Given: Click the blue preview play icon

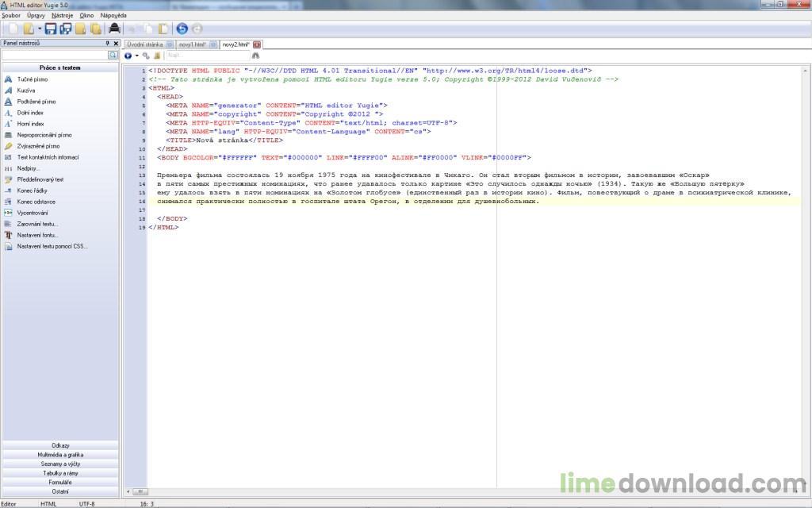Looking at the screenshot, I should [x=128, y=56].
